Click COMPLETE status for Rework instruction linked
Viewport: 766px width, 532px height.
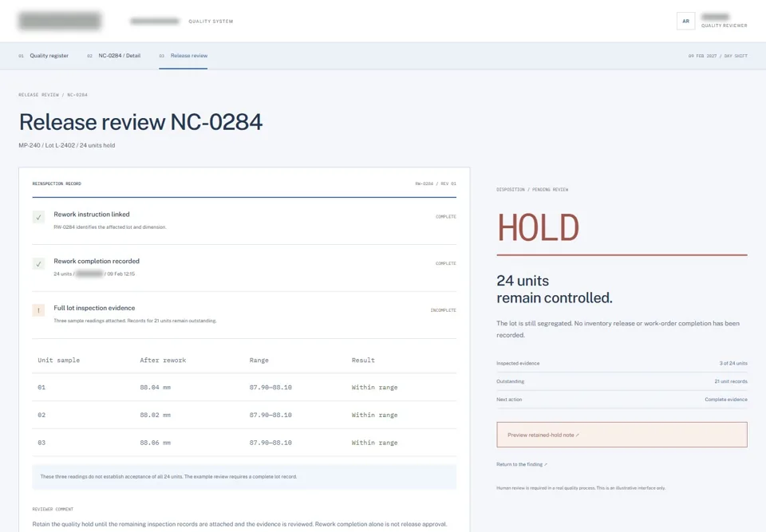[446, 217]
